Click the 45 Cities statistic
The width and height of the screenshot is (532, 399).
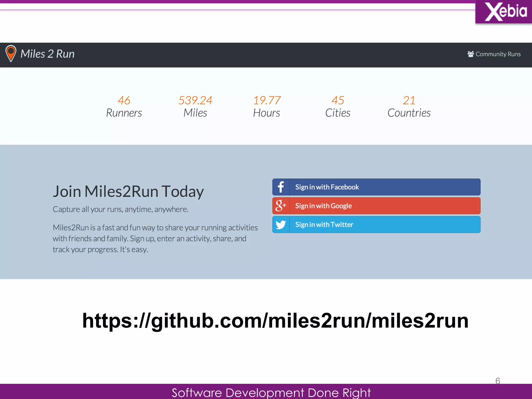tap(338, 107)
